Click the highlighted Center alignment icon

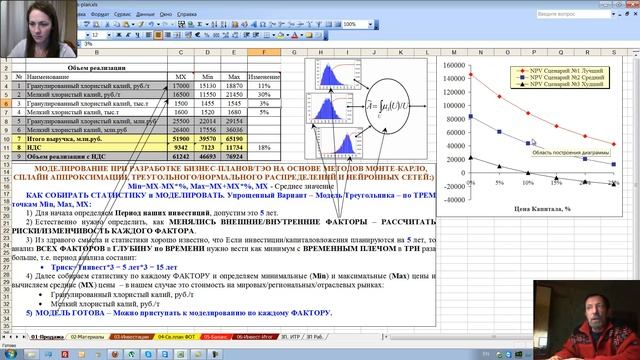coord(158,35)
